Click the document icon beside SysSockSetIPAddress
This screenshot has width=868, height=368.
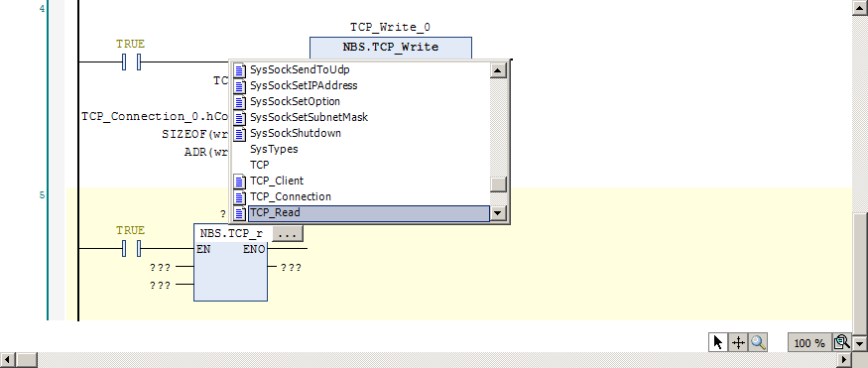click(x=239, y=86)
